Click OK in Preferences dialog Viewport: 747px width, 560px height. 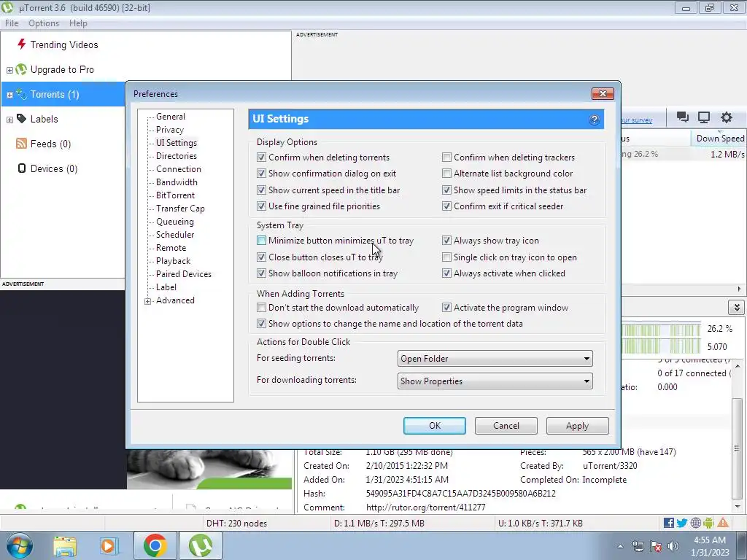435,426
